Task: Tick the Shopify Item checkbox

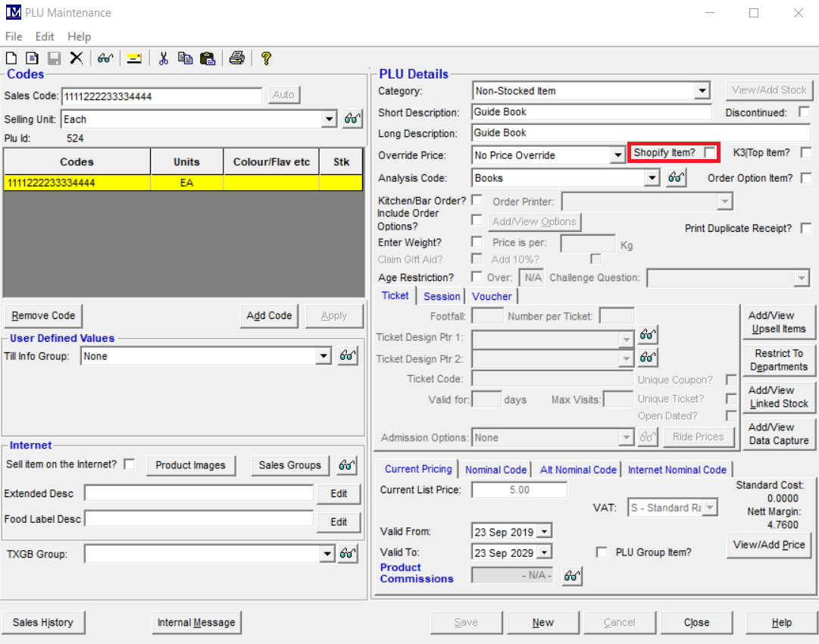Action: pos(710,153)
